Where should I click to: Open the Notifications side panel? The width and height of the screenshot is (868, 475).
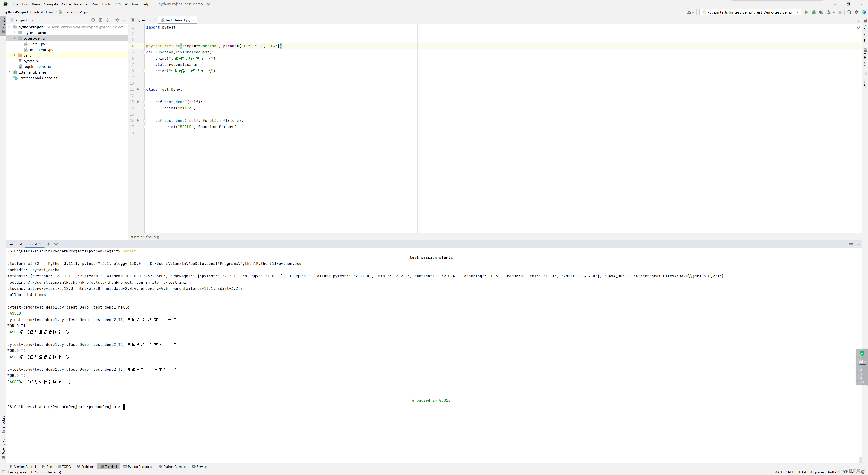click(x=865, y=31)
